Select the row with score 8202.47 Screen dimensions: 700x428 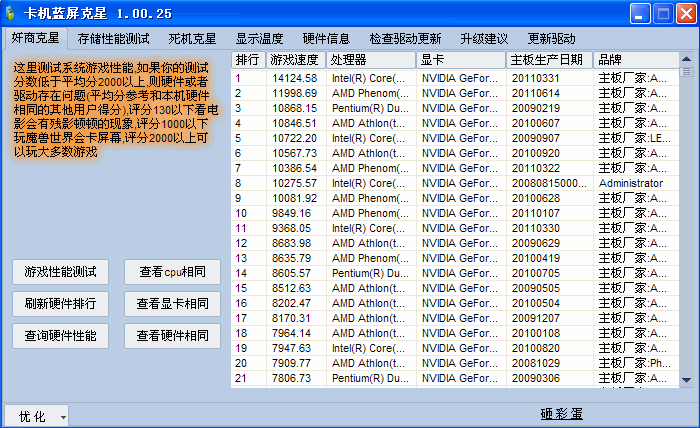pyautogui.click(x=455, y=303)
